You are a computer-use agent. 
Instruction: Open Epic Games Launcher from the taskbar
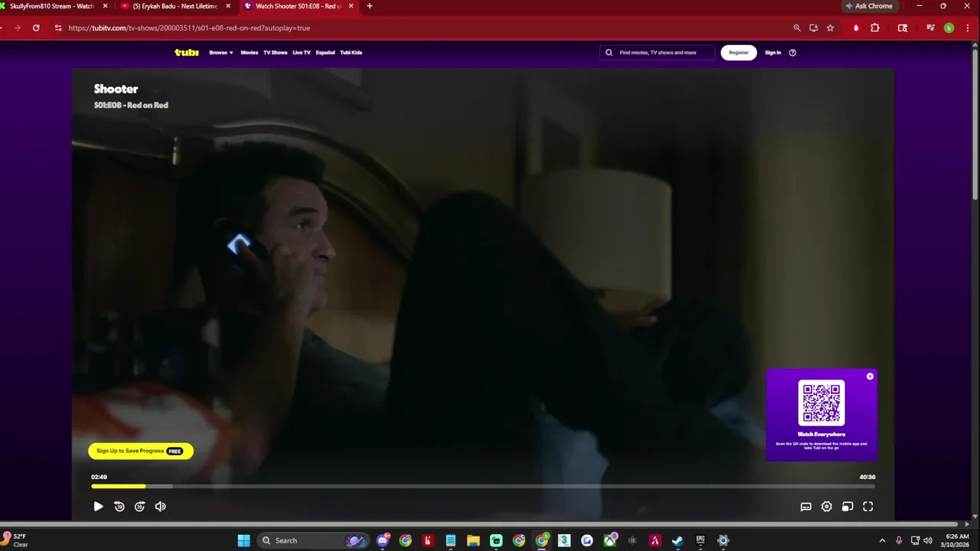(701, 540)
